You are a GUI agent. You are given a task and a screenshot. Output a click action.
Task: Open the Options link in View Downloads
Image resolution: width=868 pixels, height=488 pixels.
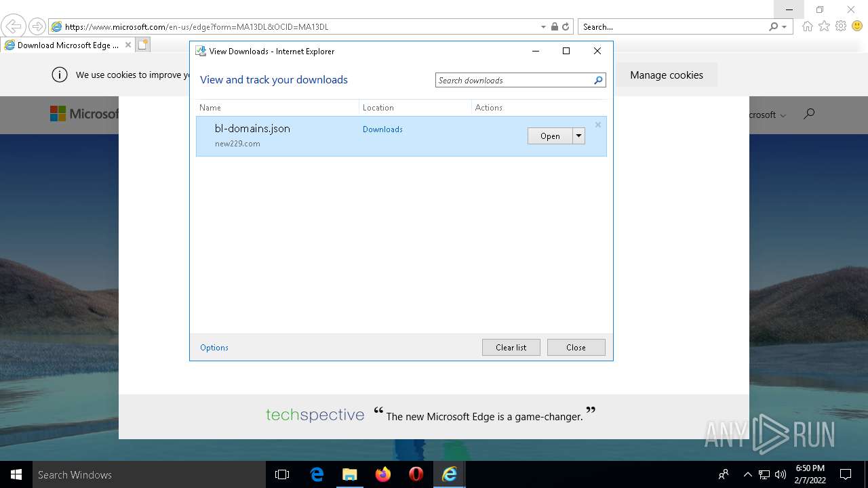click(214, 347)
